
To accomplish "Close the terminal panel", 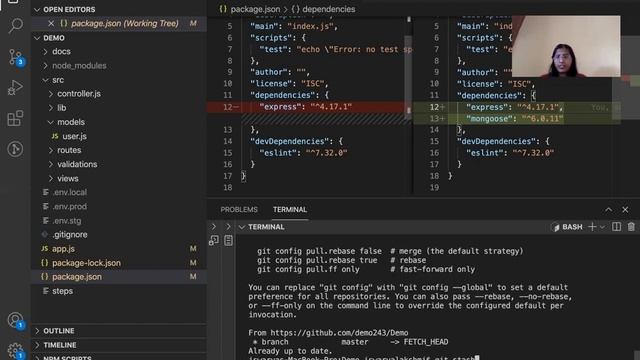I will [625, 209].
